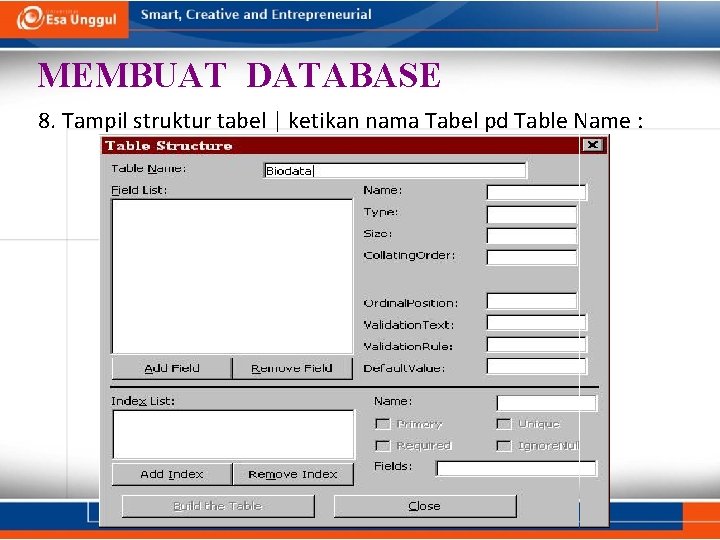Click the OrdinalPosition: label
Screen dimensions: 720x540
[x=411, y=303]
